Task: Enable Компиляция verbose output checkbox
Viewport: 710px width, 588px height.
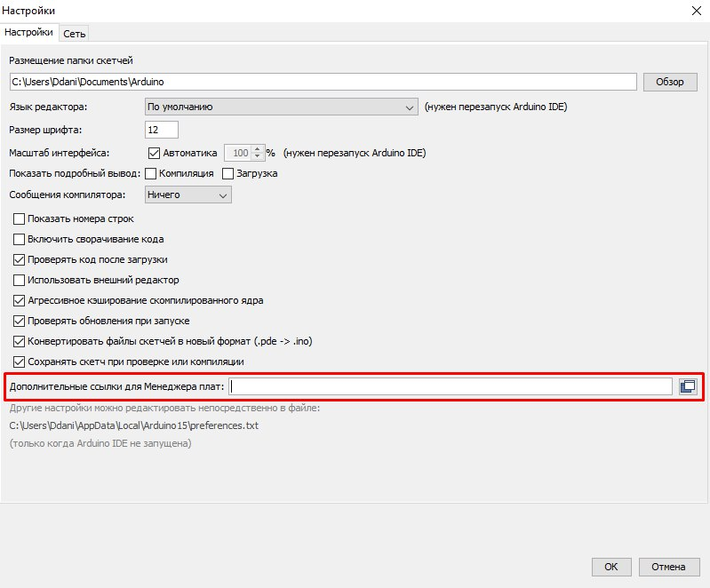Action: coord(150,173)
